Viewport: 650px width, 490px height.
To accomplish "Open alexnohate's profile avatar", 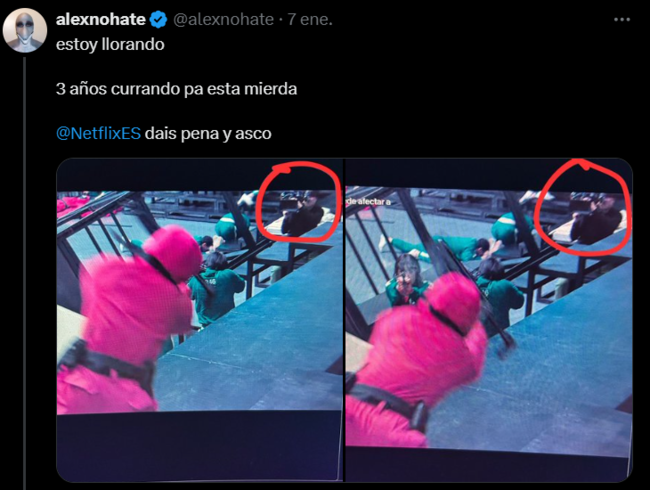I will [x=24, y=30].
